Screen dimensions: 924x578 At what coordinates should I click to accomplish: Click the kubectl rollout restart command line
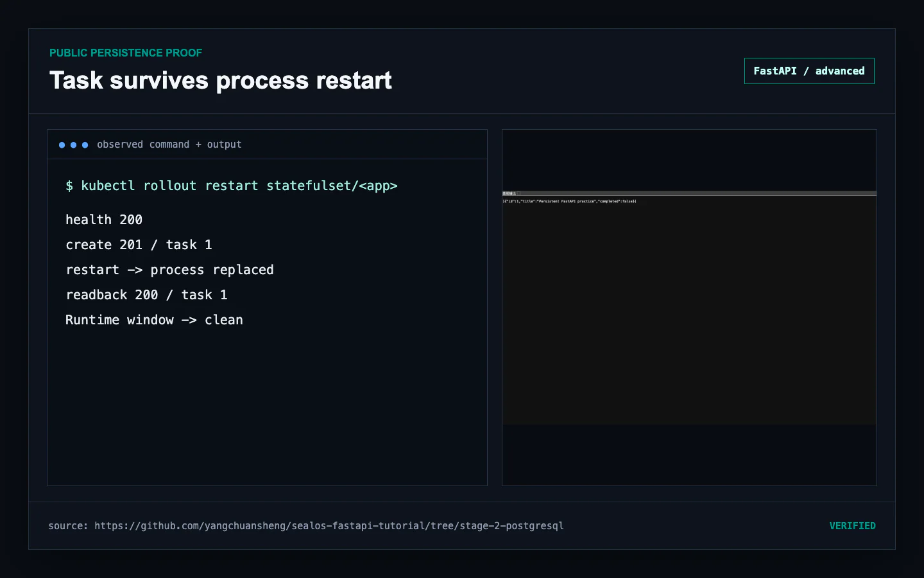tap(232, 186)
